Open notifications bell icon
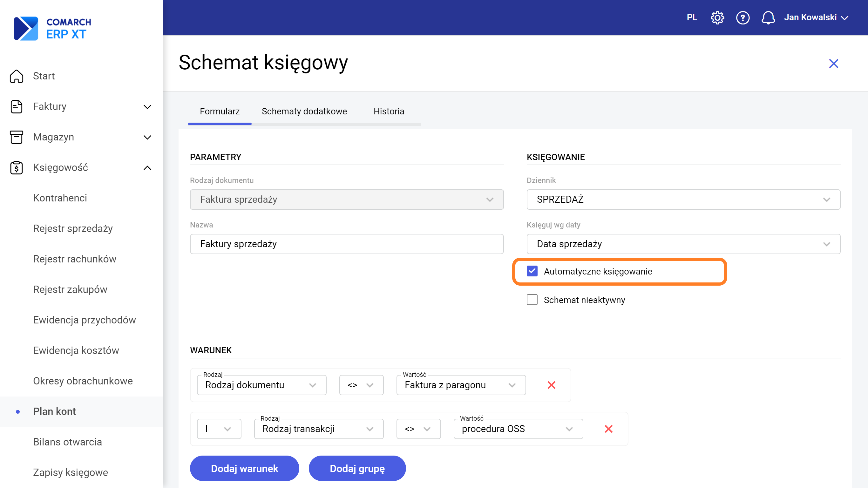Viewport: 868px width, 488px height. click(x=768, y=17)
